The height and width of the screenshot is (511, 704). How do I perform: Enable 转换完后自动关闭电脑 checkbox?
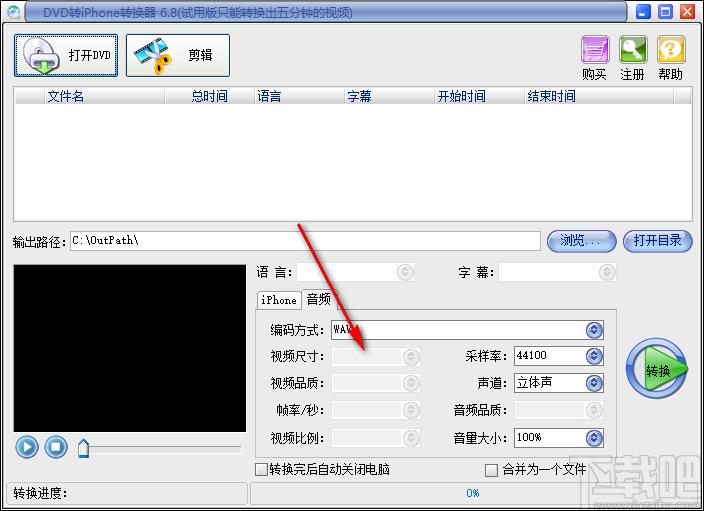click(261, 470)
